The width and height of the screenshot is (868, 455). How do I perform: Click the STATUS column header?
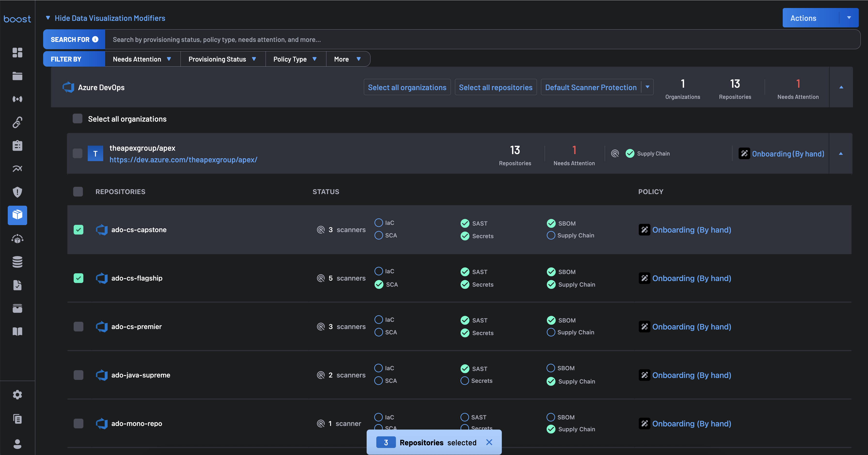tap(326, 192)
